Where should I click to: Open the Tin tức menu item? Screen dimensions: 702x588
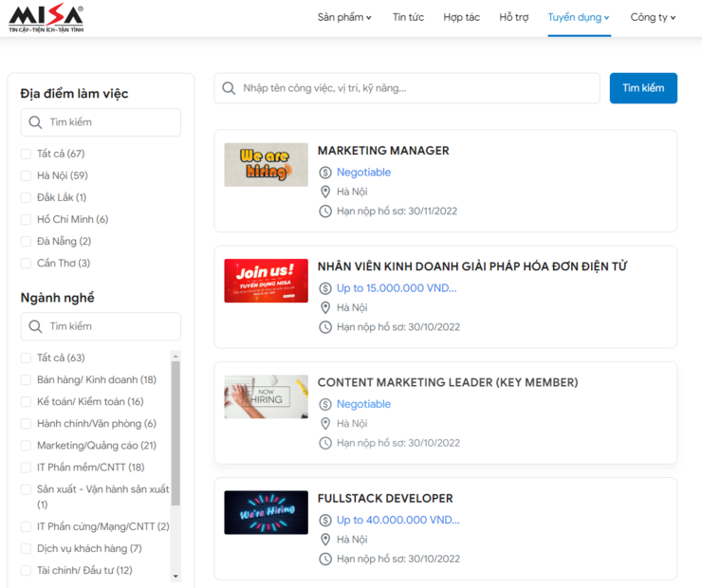pyautogui.click(x=408, y=17)
